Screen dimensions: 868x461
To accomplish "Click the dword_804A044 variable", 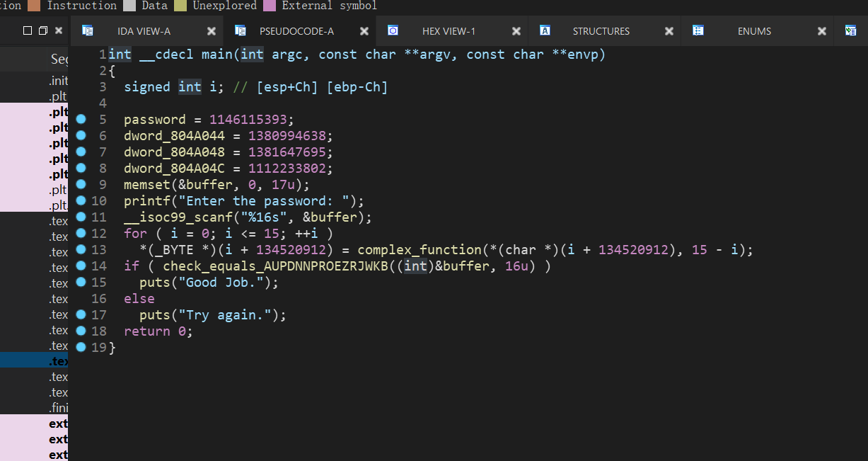I will tap(174, 135).
